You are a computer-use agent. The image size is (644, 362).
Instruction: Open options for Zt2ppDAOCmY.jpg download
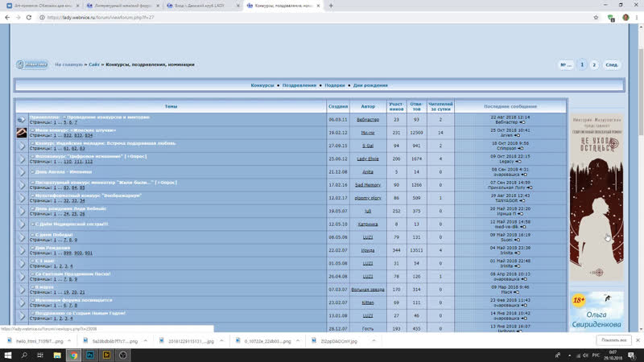pyautogui.click(x=374, y=341)
